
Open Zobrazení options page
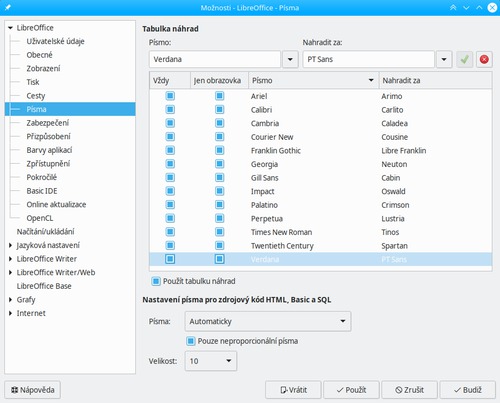coord(43,69)
